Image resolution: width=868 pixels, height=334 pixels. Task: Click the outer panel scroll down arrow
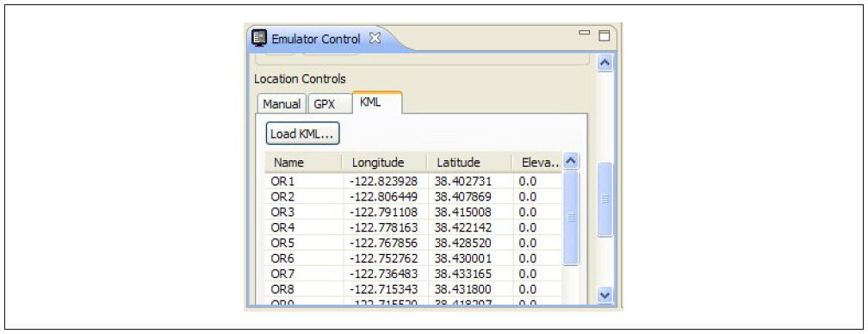pos(605,295)
